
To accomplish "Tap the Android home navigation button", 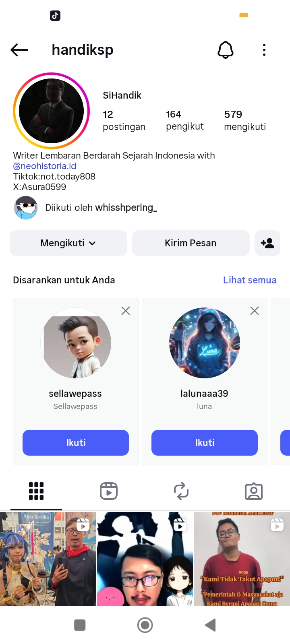I will pos(145,625).
